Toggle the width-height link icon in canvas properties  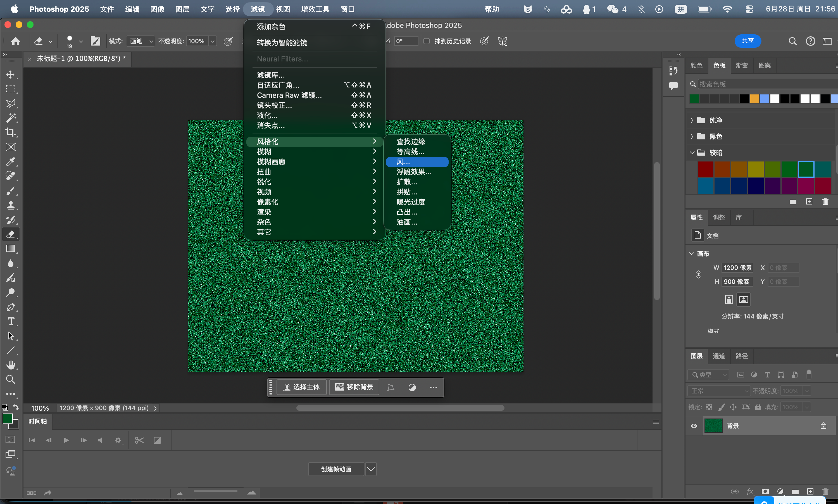(x=698, y=274)
